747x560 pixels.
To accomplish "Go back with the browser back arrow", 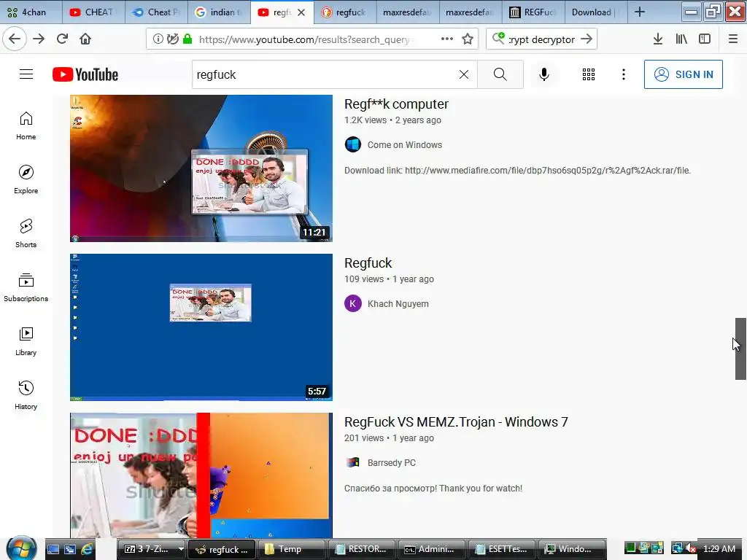I will (x=15, y=39).
